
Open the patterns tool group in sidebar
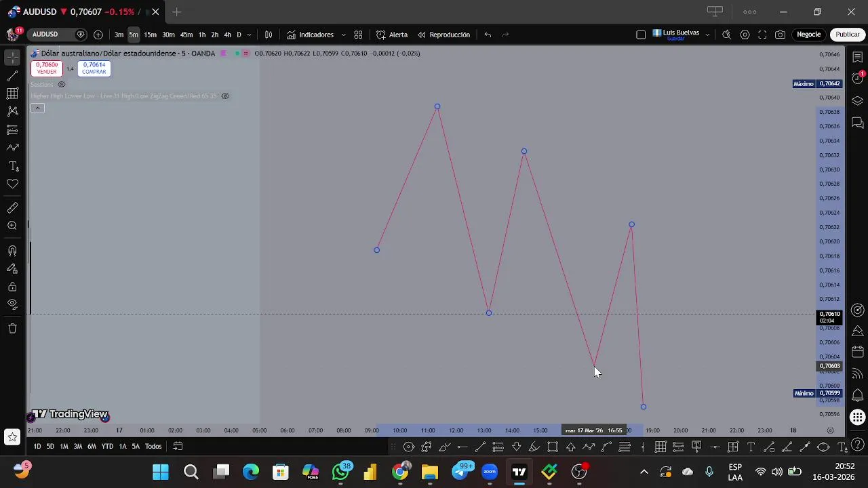tap(12, 111)
